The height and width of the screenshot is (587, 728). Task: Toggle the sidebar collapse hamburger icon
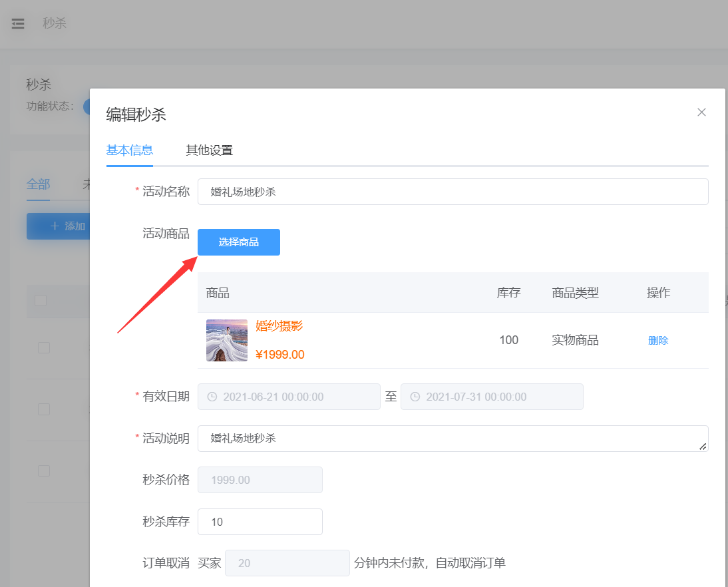[18, 23]
